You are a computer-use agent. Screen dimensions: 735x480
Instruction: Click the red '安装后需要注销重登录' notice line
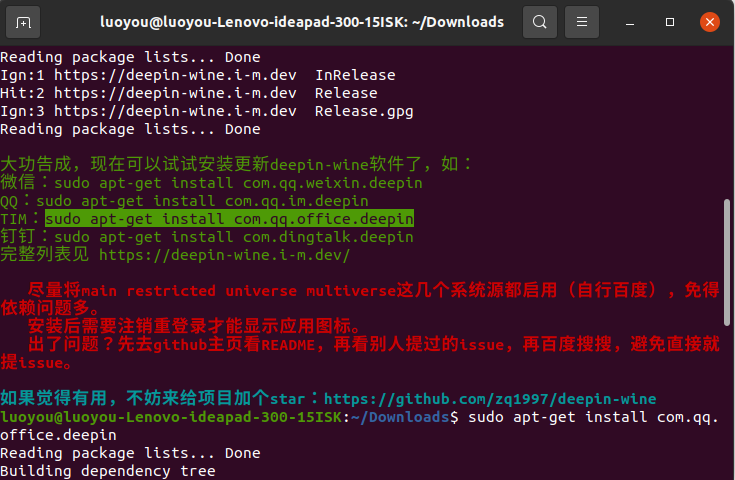[194, 326]
